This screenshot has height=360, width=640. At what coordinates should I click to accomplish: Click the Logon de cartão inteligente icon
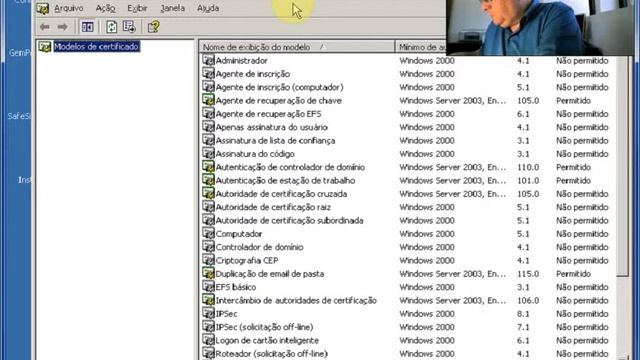(208, 340)
